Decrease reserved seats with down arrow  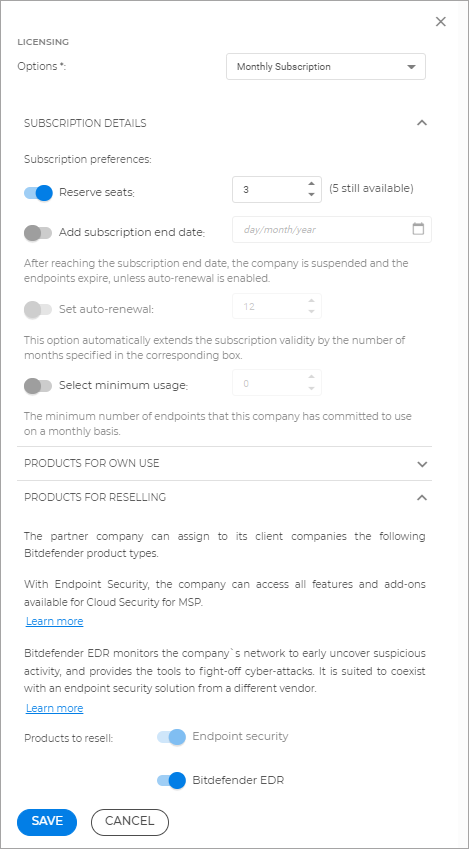311,195
